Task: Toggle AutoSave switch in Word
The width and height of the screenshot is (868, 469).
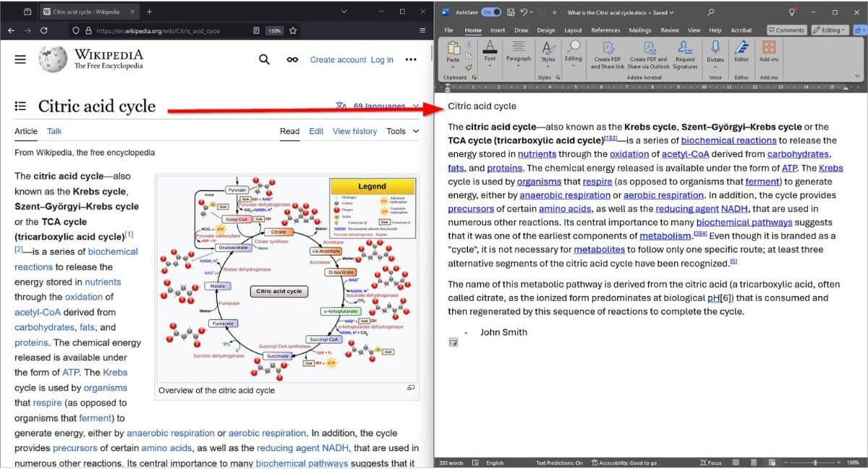Action: tap(491, 12)
